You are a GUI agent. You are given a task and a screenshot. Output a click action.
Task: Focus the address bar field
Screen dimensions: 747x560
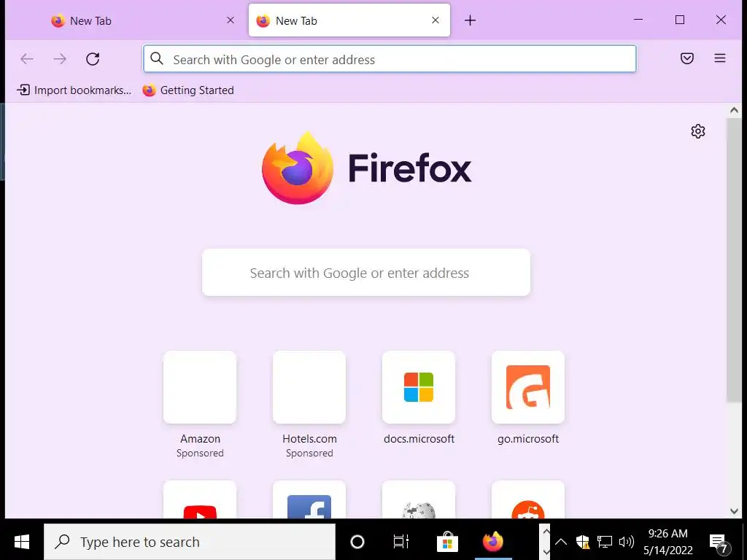coord(390,59)
